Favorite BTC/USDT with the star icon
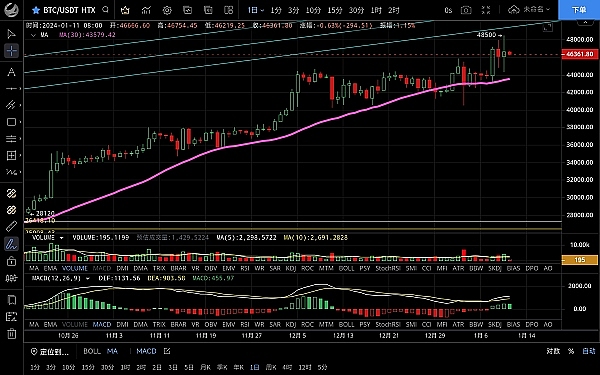Image resolution: width=600 pixels, height=375 pixels. [36, 10]
